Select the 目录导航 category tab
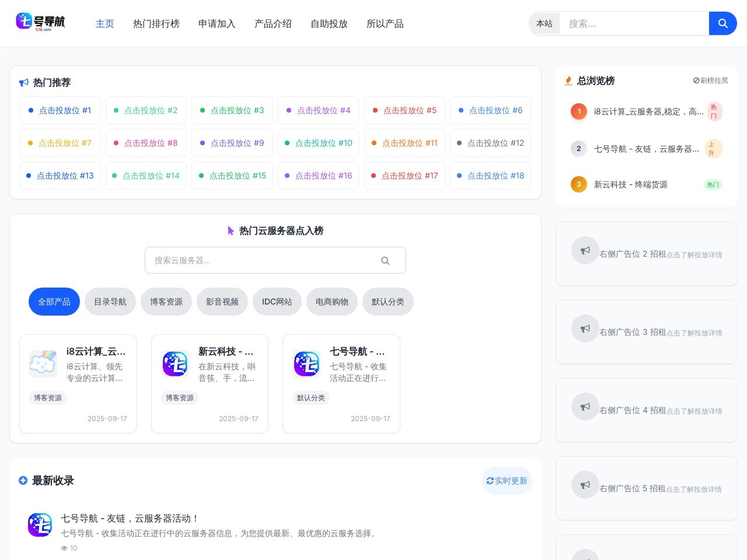 tap(110, 302)
